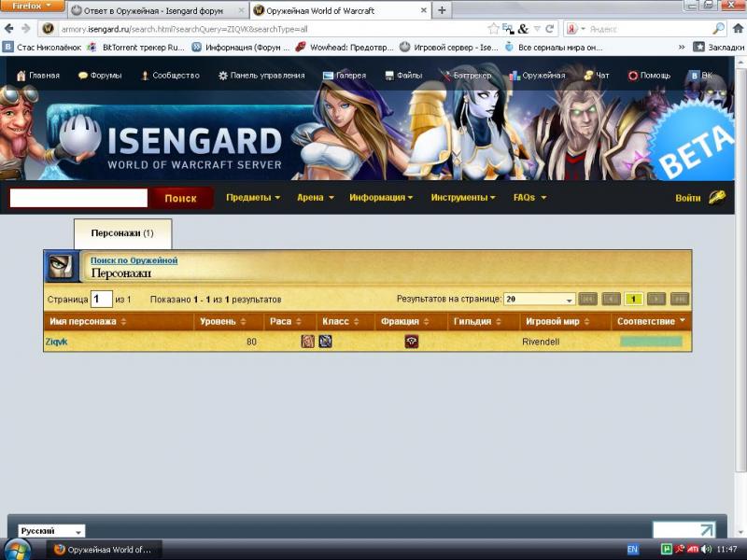
Task: Sort by Игровой мир column
Action: (x=557, y=321)
